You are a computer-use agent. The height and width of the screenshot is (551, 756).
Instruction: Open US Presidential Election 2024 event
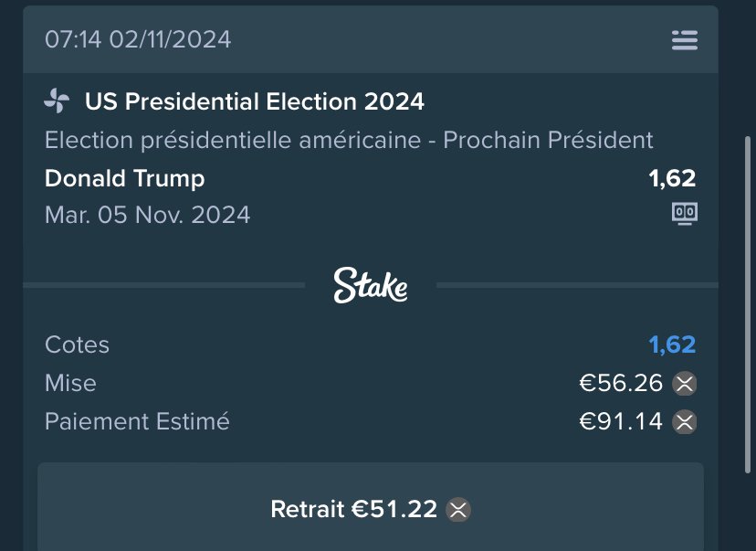click(254, 101)
